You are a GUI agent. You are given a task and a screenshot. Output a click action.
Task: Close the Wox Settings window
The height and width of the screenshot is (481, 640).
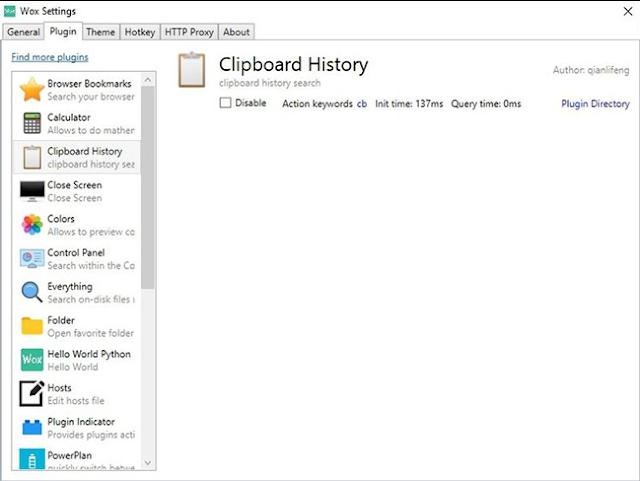pyautogui.click(x=628, y=11)
